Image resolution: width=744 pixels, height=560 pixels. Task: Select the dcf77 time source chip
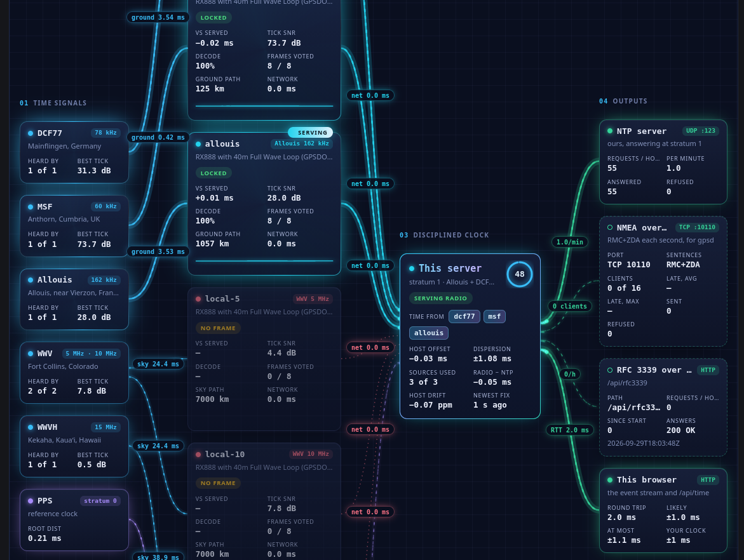(464, 316)
